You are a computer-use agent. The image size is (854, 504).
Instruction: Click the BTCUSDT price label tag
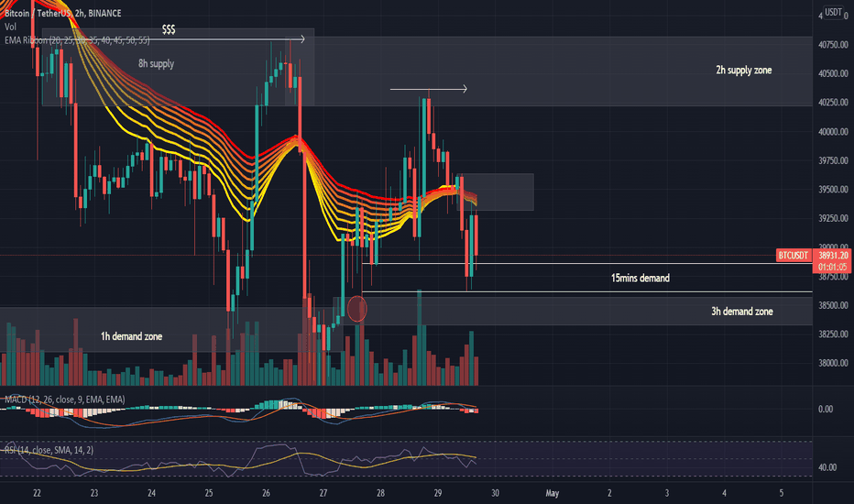click(793, 255)
